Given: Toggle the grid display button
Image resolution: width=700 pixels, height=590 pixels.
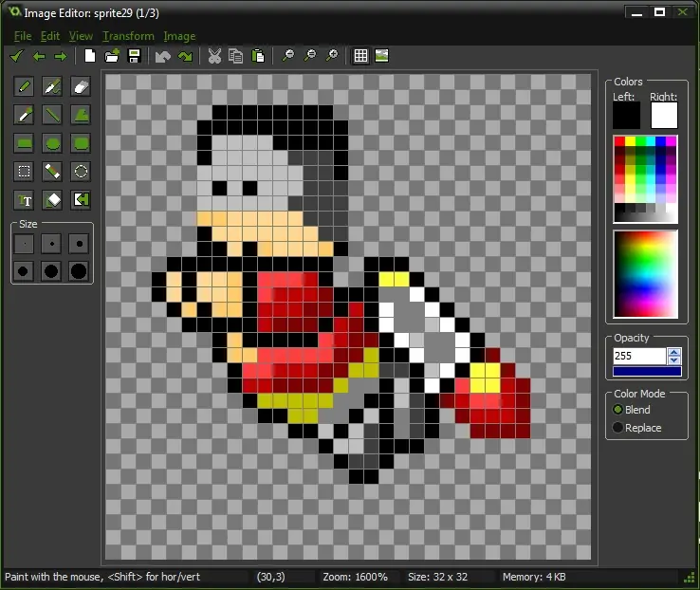Looking at the screenshot, I should [360, 56].
